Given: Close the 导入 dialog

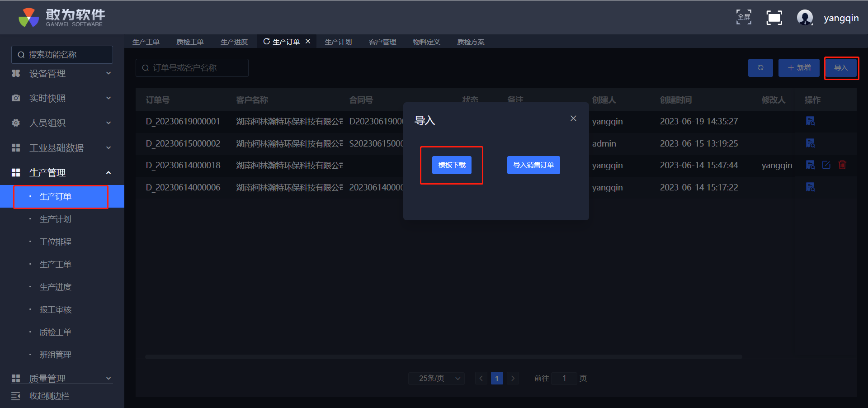Looking at the screenshot, I should (573, 118).
